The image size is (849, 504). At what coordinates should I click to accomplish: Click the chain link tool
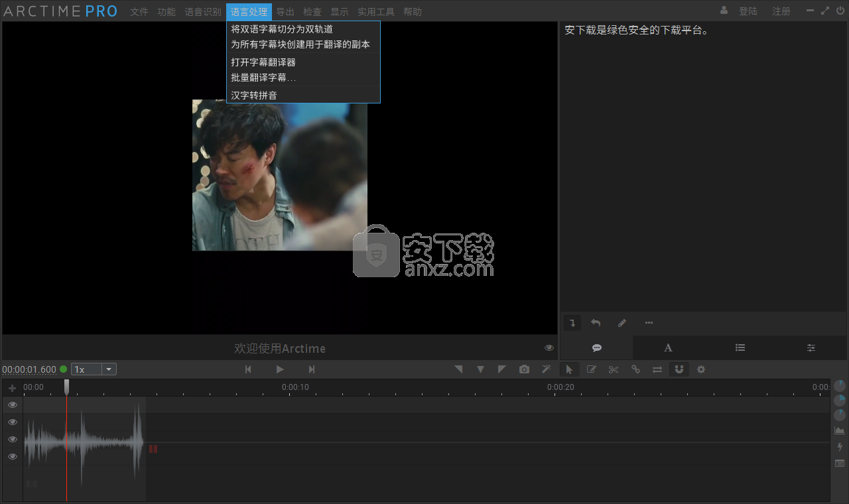[x=635, y=369]
